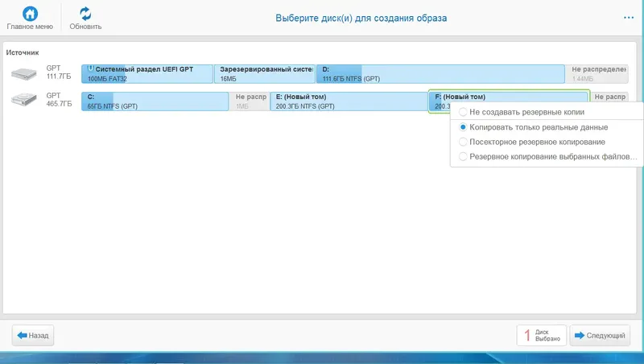
Task: Click the Диск Выбрано counter button
Action: (542, 335)
